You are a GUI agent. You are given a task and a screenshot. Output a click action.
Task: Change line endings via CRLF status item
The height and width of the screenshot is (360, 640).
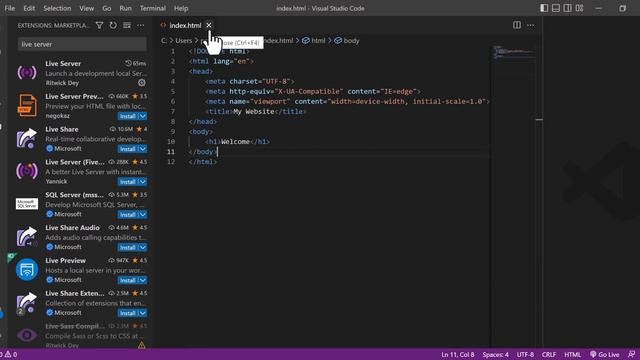pos(549,355)
